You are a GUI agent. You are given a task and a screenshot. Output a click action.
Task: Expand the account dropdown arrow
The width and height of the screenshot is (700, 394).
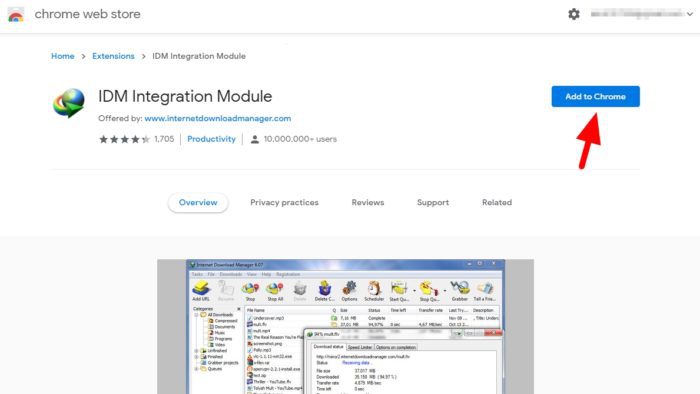pos(690,14)
